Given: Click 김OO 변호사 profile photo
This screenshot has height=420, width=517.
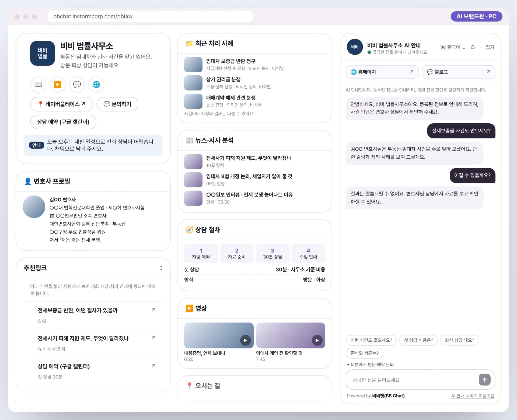Looking at the screenshot, I should tap(34, 207).
